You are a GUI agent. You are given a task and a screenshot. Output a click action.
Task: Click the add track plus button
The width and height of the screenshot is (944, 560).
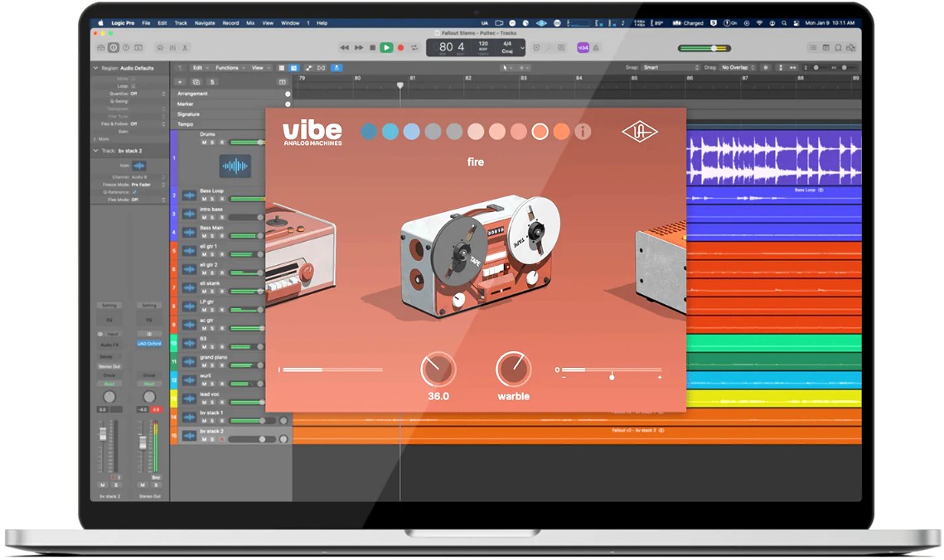[x=179, y=82]
